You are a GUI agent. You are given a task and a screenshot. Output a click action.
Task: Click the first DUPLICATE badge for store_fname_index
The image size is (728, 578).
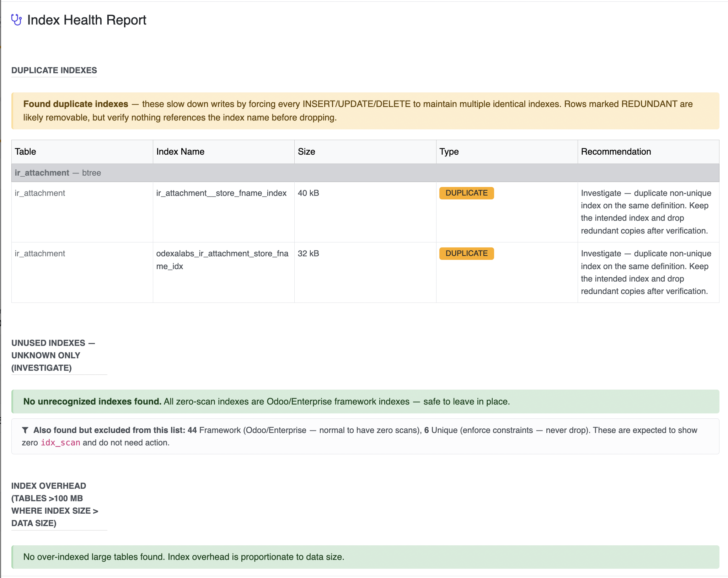click(x=466, y=193)
